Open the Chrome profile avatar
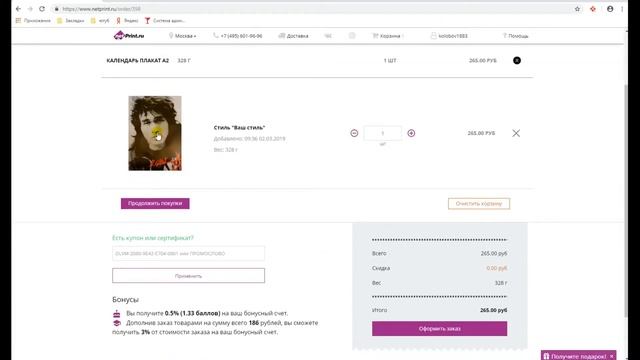Viewport: 640px width, 360px height. (x=610, y=9)
